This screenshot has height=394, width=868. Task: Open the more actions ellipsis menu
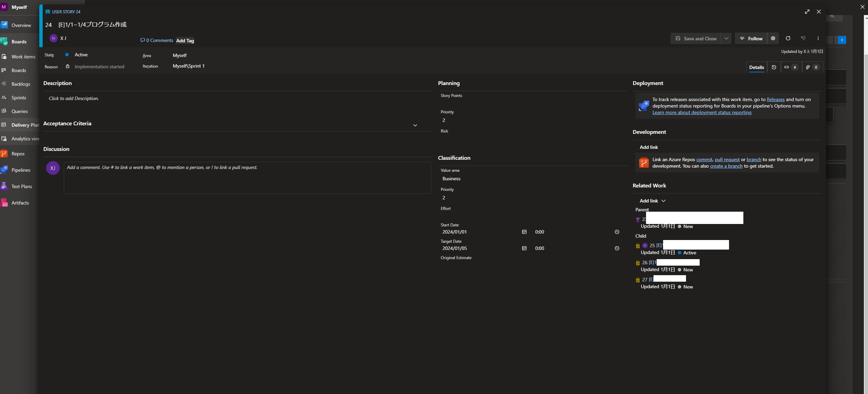[818, 38]
